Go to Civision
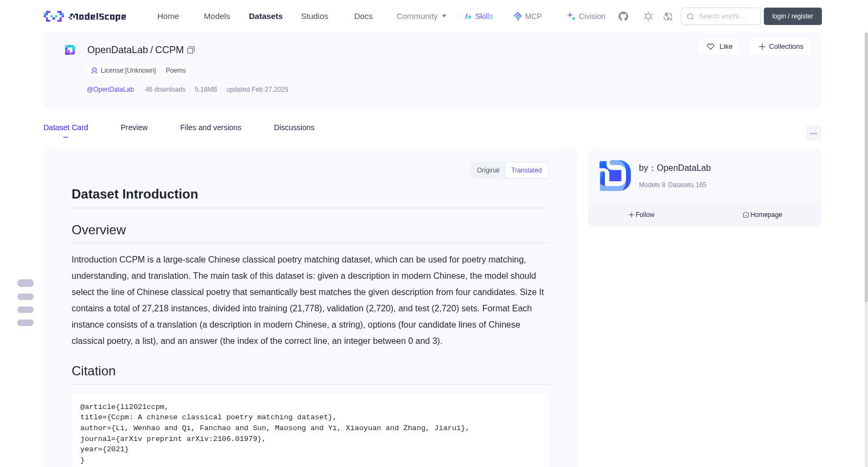 [586, 16]
